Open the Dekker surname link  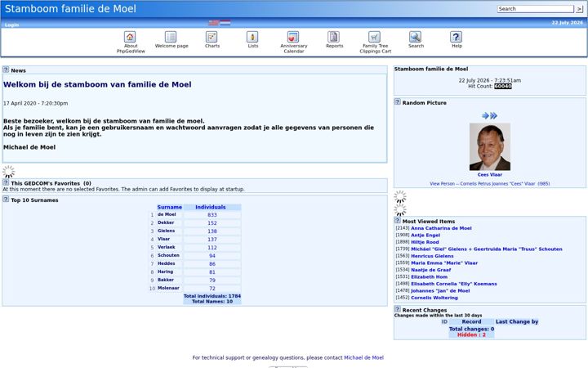point(166,222)
